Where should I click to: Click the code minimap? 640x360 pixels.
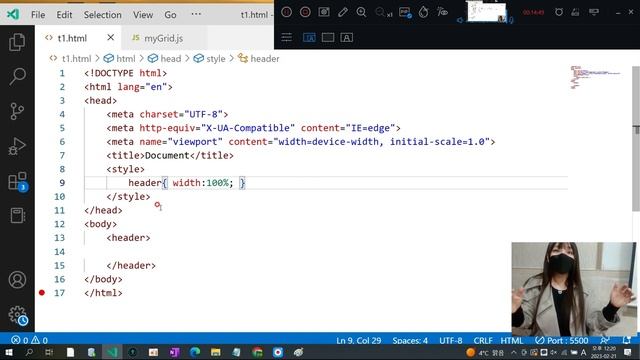tap(595, 77)
